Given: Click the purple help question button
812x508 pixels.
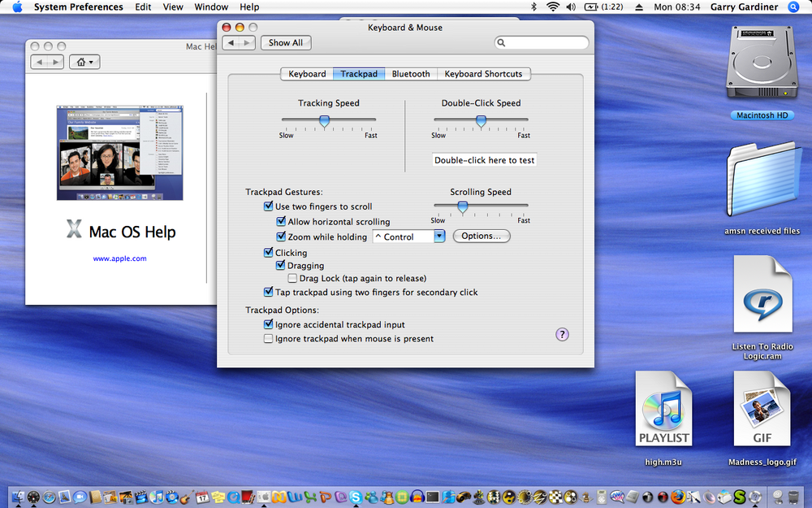Looking at the screenshot, I should point(562,334).
